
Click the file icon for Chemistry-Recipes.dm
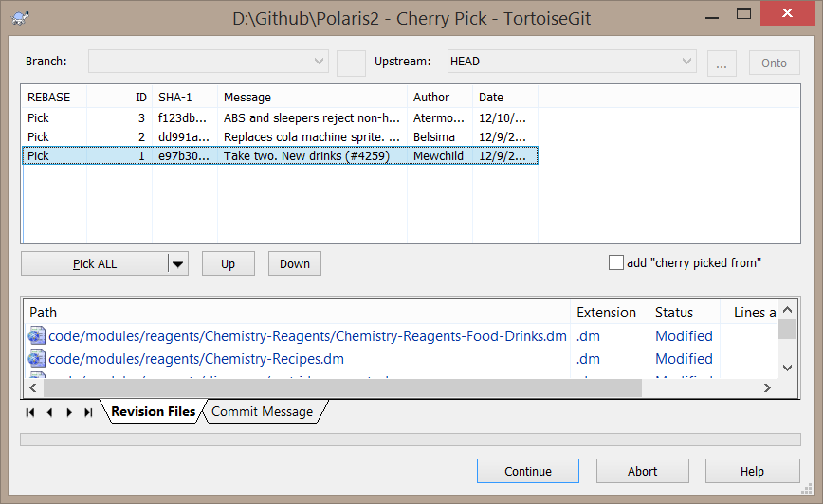tap(37, 359)
